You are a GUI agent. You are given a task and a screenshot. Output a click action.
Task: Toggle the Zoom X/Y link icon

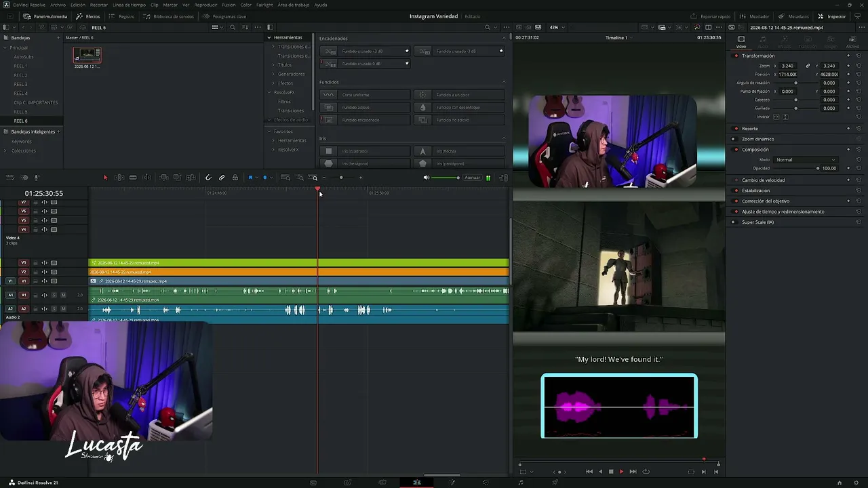pyautogui.click(x=808, y=66)
